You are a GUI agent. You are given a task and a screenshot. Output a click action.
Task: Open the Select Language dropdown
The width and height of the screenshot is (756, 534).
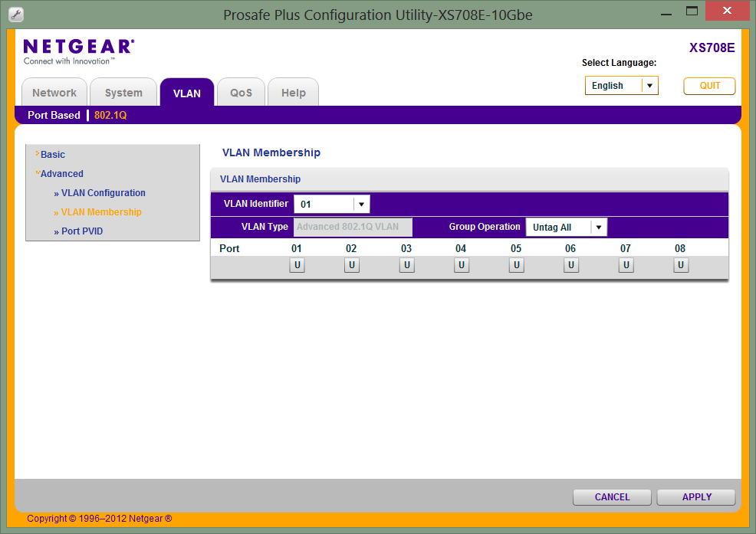point(622,86)
